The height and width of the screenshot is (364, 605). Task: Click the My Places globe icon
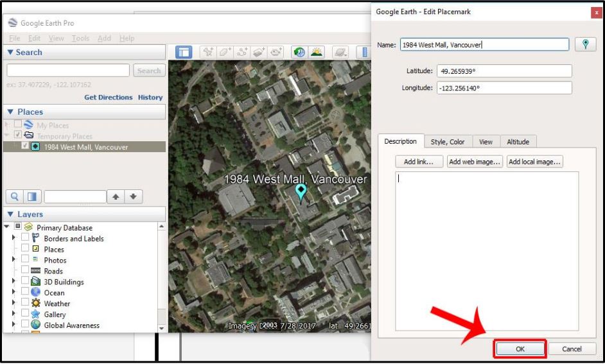[x=28, y=125]
